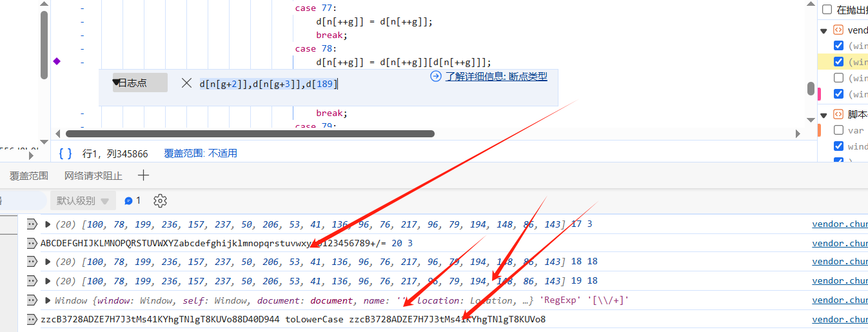Click the code editor horizontal scrollbar thumb

pos(250,133)
